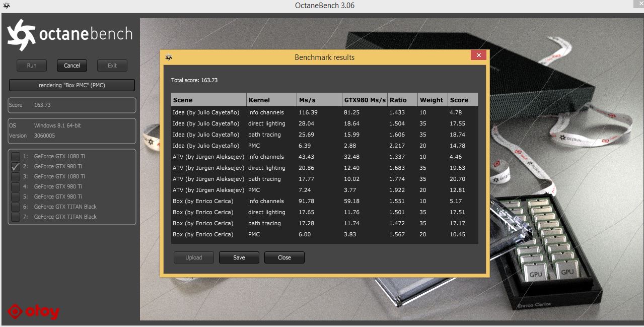Click the 2.217 ratio value
The image size is (644, 327).
click(397, 146)
